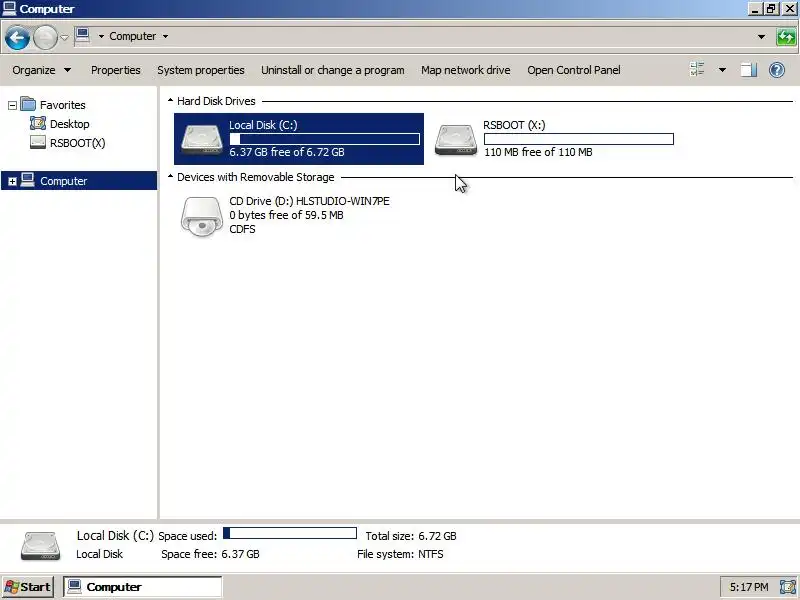This screenshot has height=600, width=800.
Task: Open address bar history dropdown arrow
Action: [761, 37]
